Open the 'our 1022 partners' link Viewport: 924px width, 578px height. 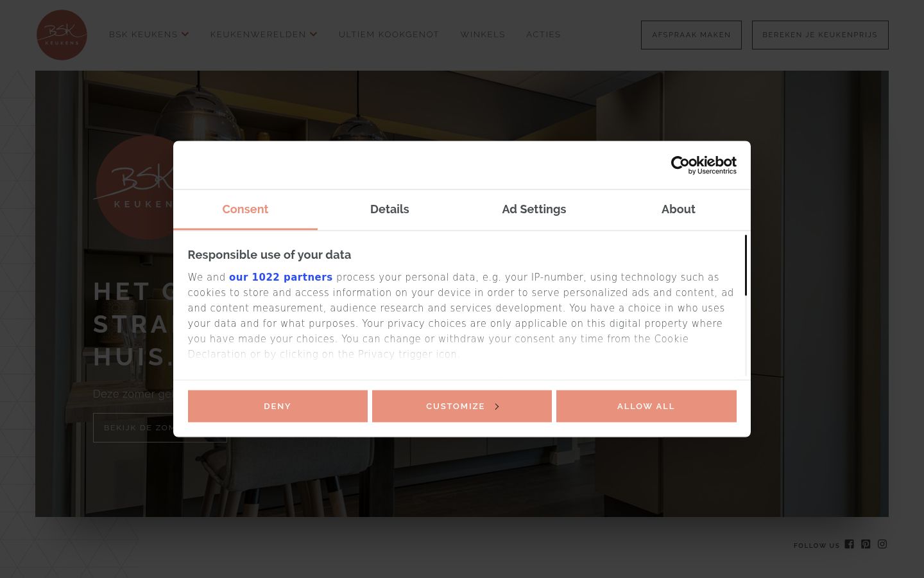click(x=280, y=277)
